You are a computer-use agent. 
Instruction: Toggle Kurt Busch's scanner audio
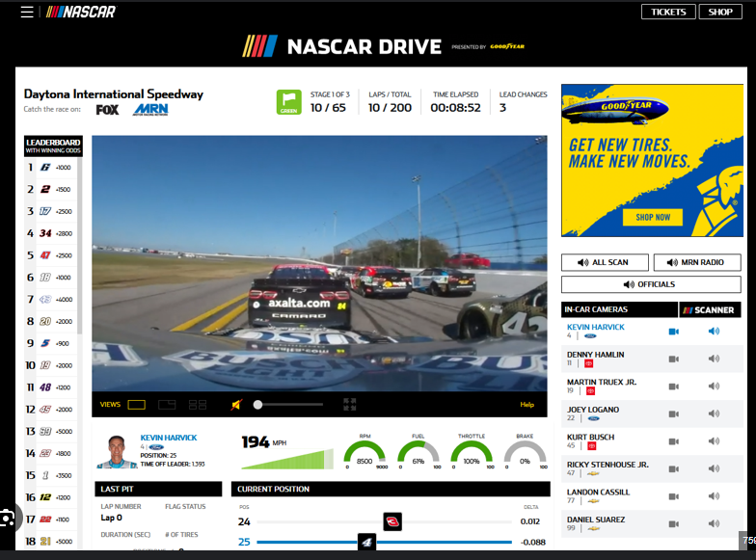[714, 441]
